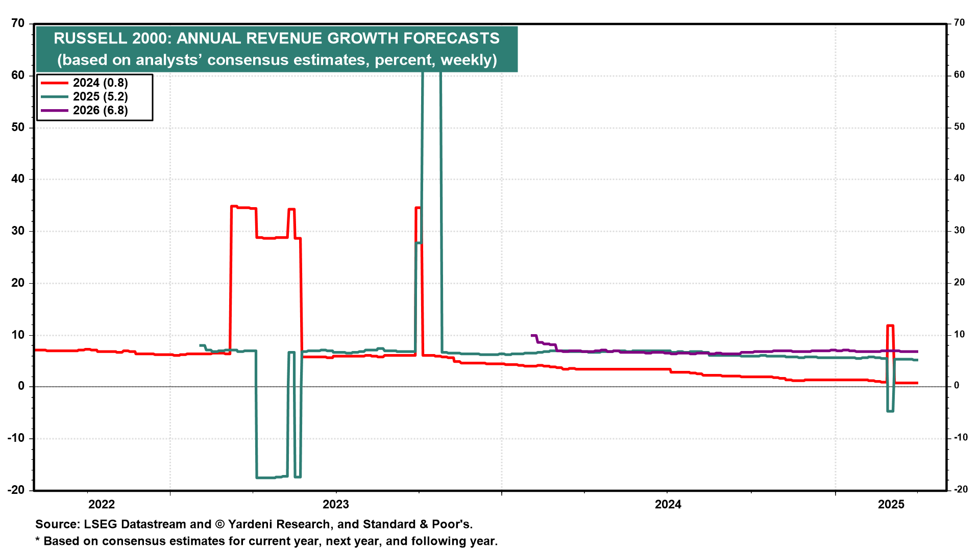The height and width of the screenshot is (551, 980).
Task: Click the 2025 x-axis year label
Action: [x=891, y=505]
